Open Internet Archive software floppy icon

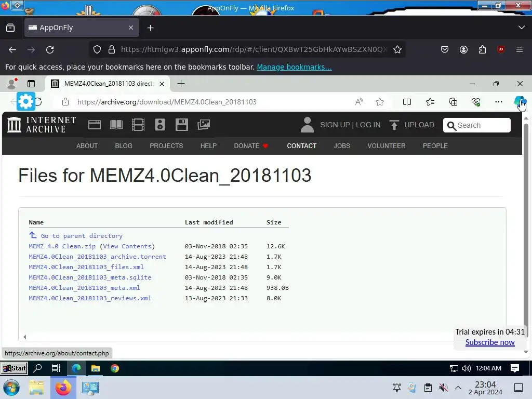(181, 125)
